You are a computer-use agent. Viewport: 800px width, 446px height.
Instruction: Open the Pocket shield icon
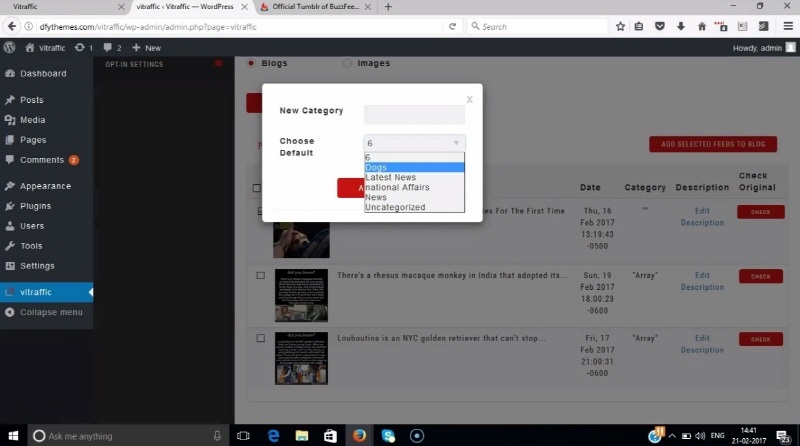coord(660,27)
